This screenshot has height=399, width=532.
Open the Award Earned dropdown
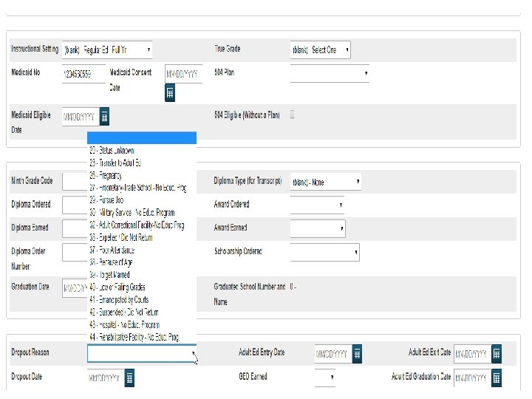(x=318, y=228)
